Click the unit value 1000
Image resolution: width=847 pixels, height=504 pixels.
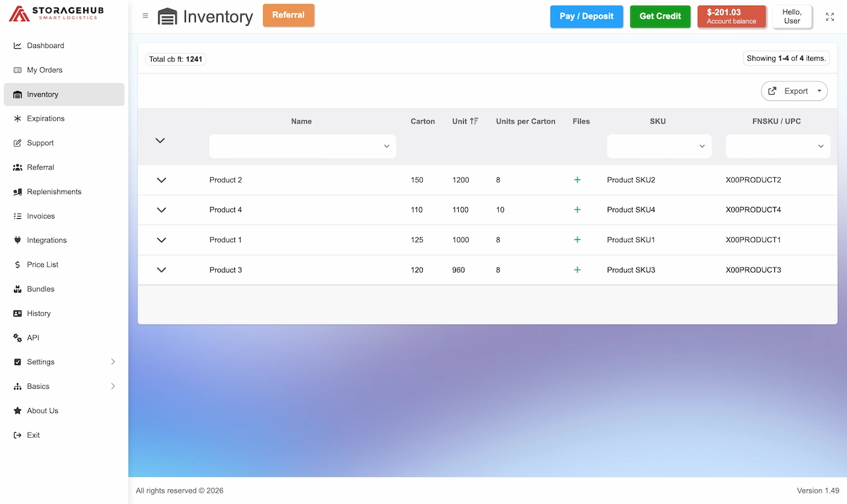coord(461,240)
